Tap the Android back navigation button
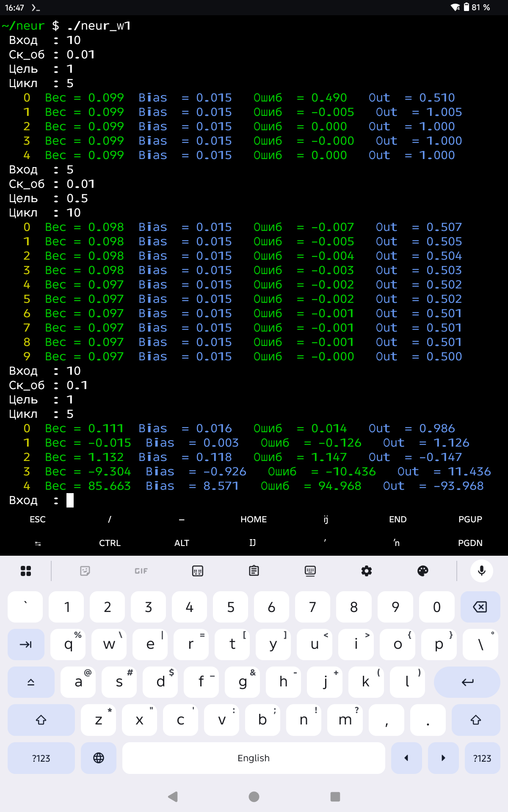 click(173, 797)
